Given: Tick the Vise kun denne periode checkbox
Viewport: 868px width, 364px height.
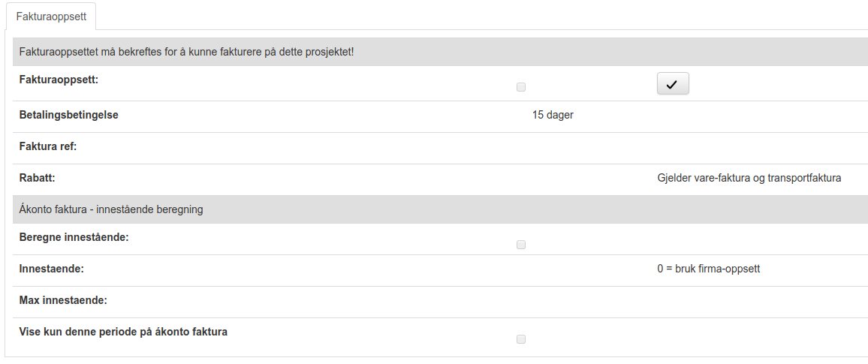Looking at the screenshot, I should point(521,339).
